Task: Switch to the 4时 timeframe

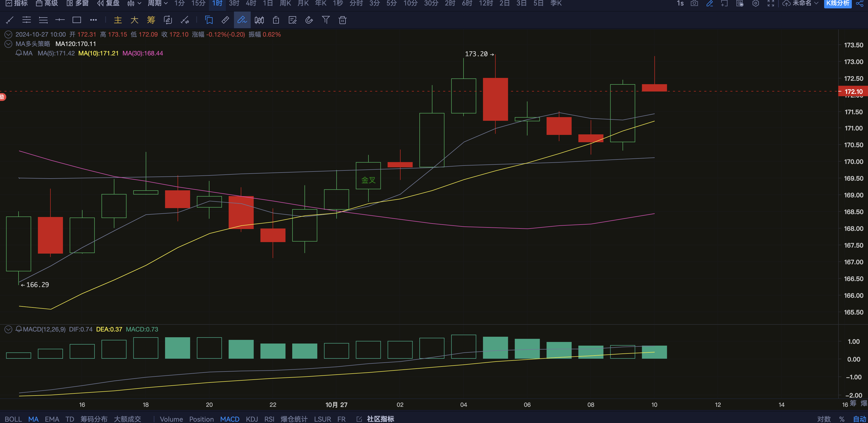Action: pyautogui.click(x=251, y=3)
